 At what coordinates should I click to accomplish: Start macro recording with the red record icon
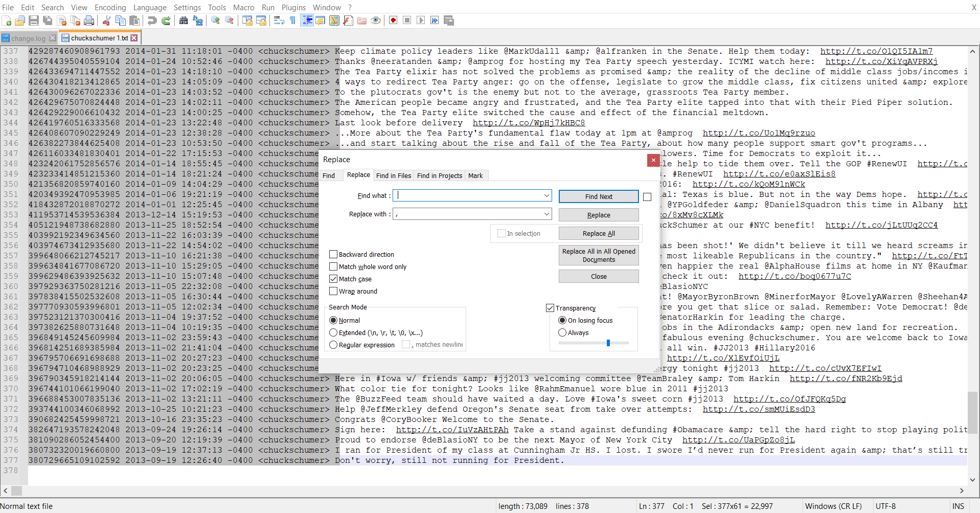point(393,20)
